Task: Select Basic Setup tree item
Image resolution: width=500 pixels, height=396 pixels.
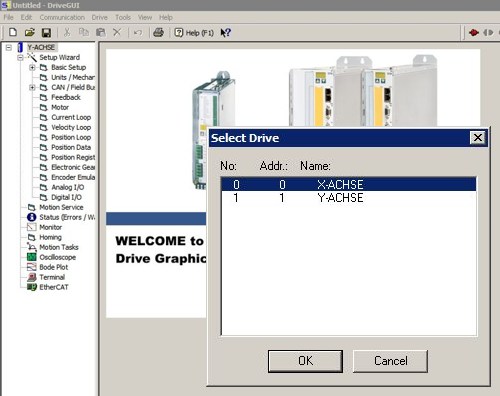Action: pos(68,67)
